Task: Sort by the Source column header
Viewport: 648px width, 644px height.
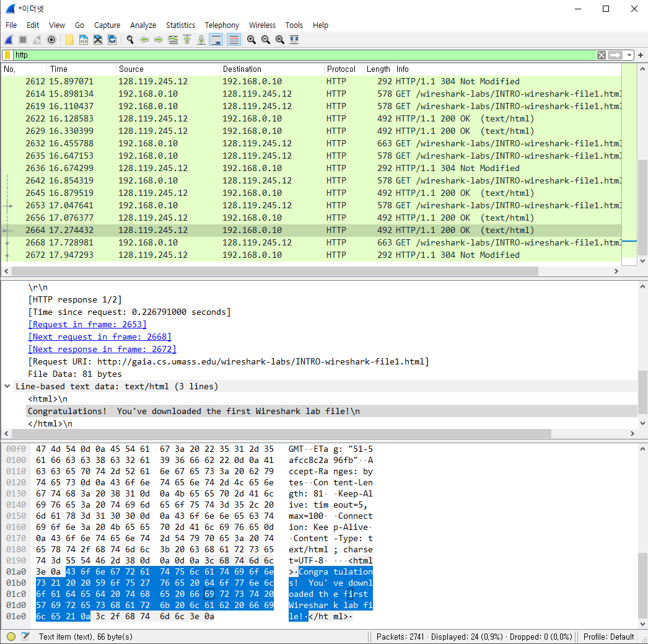Action: click(x=169, y=69)
